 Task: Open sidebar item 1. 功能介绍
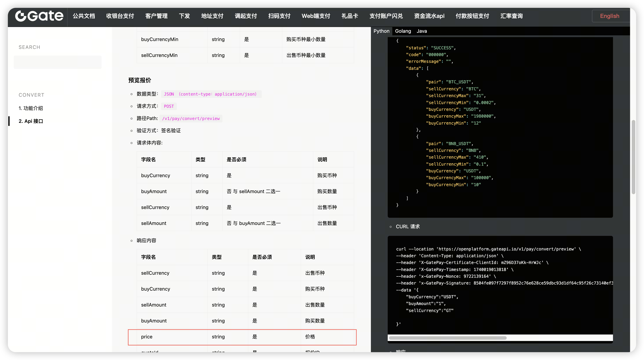coord(31,108)
